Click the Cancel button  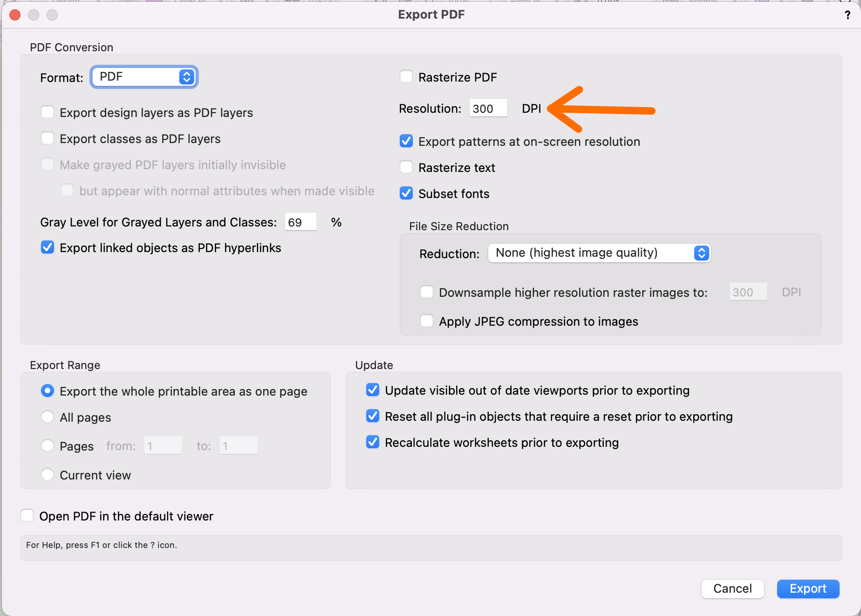point(732,589)
